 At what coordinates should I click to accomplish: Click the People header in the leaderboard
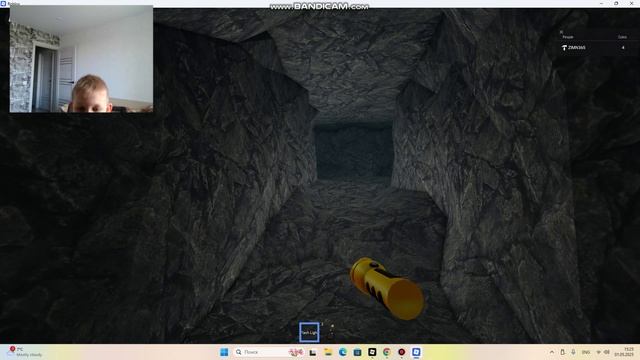click(x=568, y=37)
